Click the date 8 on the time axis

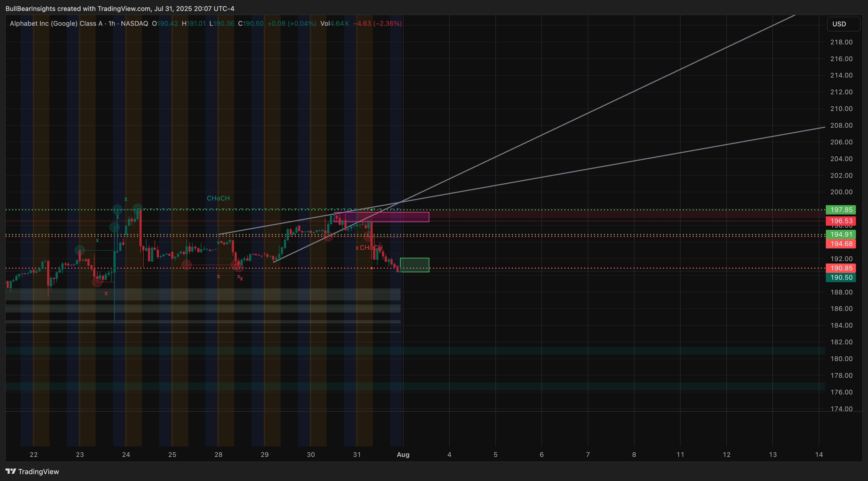[634, 455]
